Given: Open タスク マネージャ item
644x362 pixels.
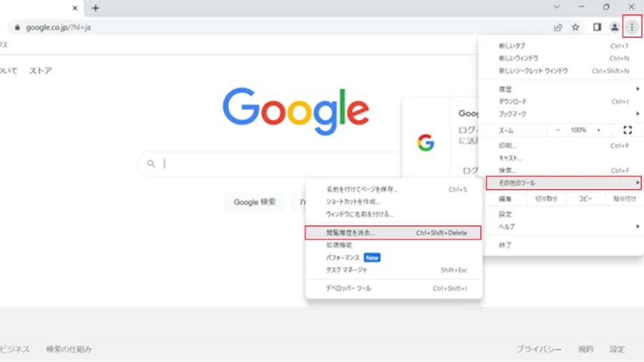Looking at the screenshot, I should click(x=394, y=270).
